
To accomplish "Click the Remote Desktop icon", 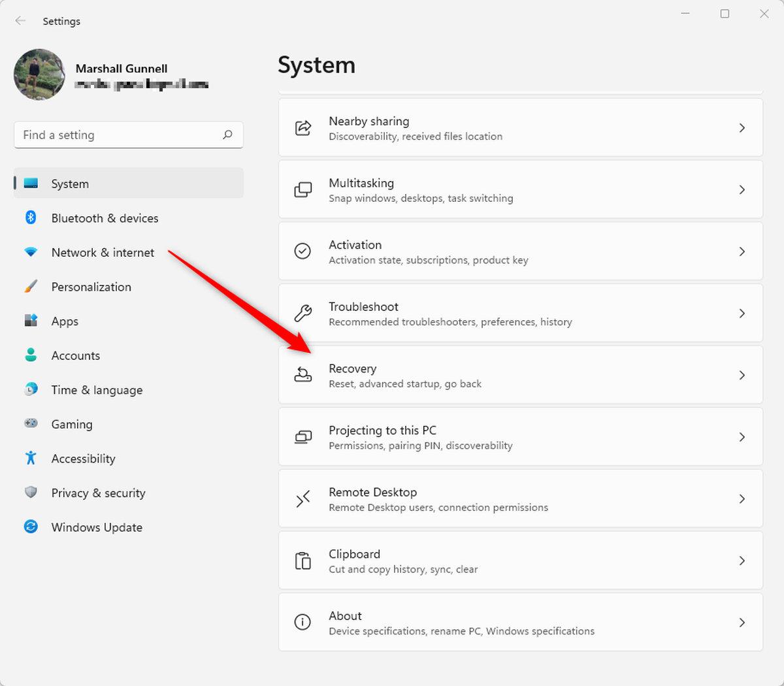I will tap(303, 499).
